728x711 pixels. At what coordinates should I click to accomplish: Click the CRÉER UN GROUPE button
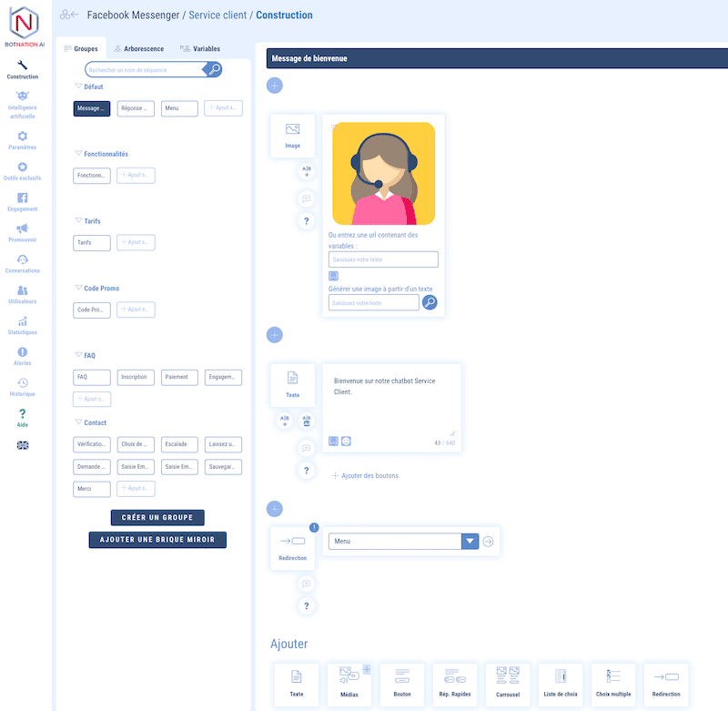[157, 516]
